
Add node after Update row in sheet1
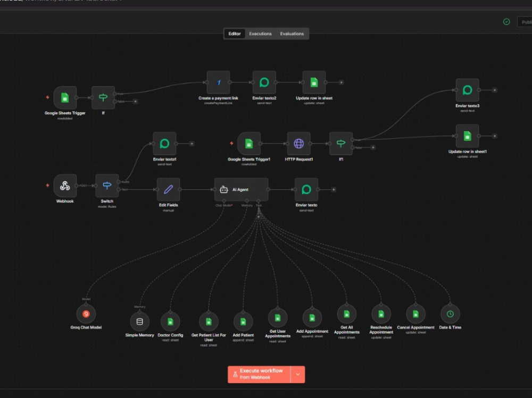point(495,136)
